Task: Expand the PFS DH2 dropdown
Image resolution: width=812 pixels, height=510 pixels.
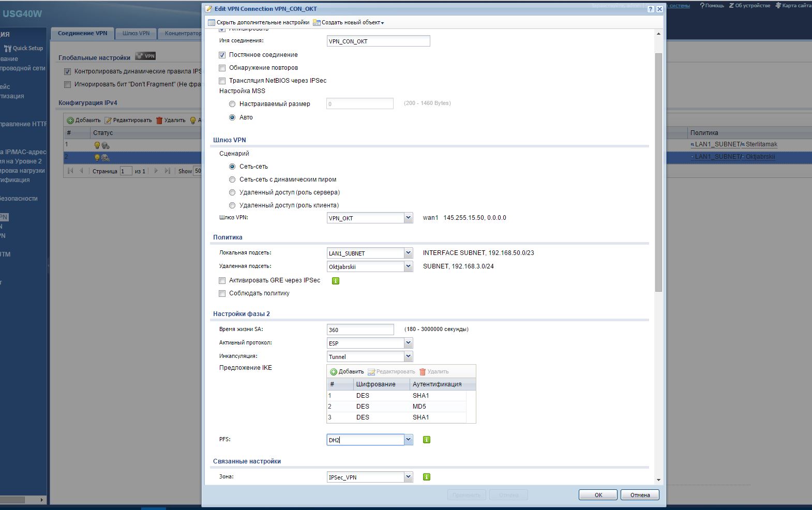Action: 408,440
